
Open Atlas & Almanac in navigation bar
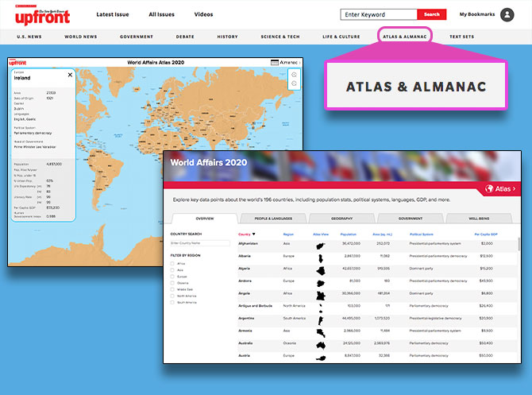point(405,37)
